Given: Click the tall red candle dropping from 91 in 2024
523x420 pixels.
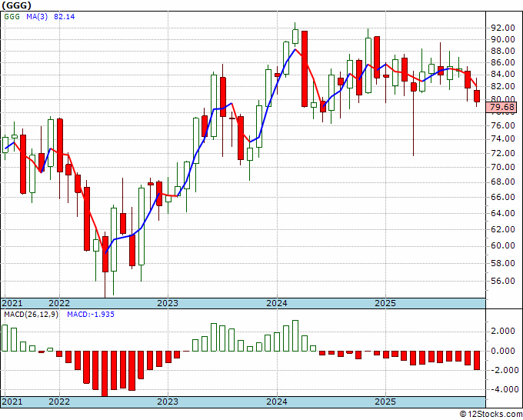Looking at the screenshot, I should point(305,68).
